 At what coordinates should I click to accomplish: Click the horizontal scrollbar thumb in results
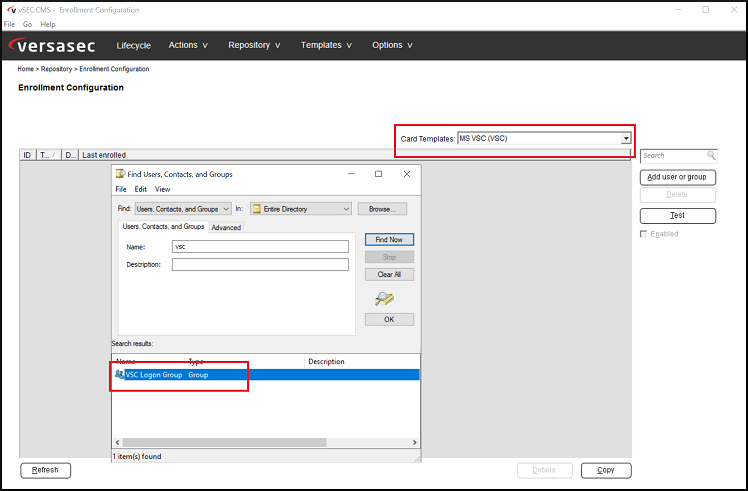[224, 442]
